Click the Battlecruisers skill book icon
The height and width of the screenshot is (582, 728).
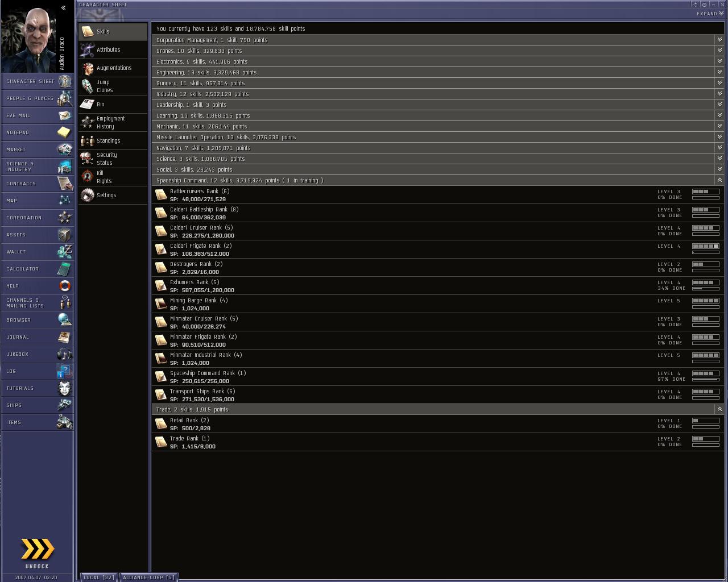[161, 195]
